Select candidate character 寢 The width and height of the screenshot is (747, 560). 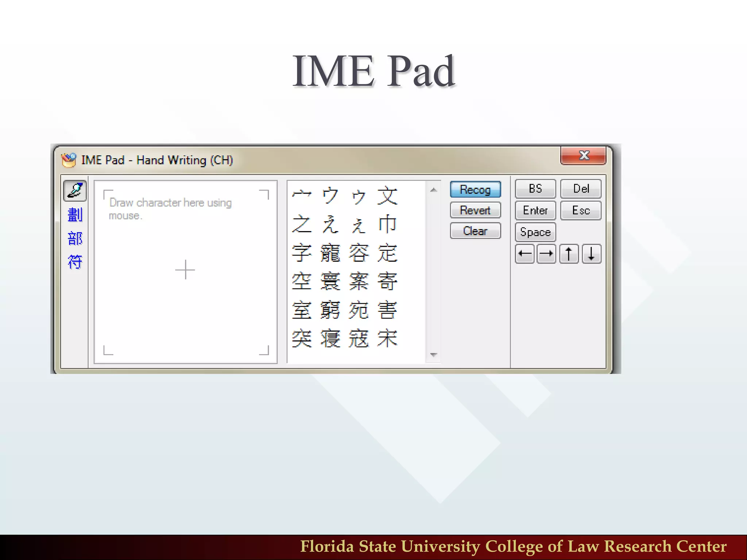(x=330, y=338)
